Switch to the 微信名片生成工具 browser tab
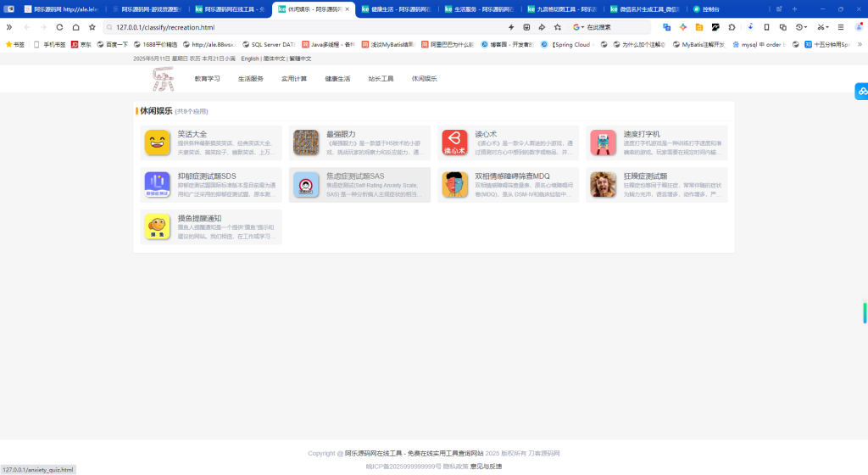868x475 pixels. pyautogui.click(x=645, y=8)
